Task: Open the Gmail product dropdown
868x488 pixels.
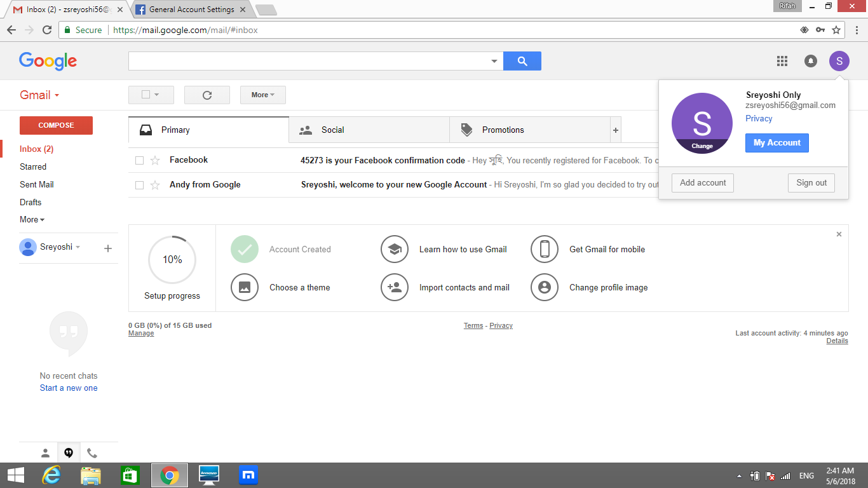Action: point(39,95)
